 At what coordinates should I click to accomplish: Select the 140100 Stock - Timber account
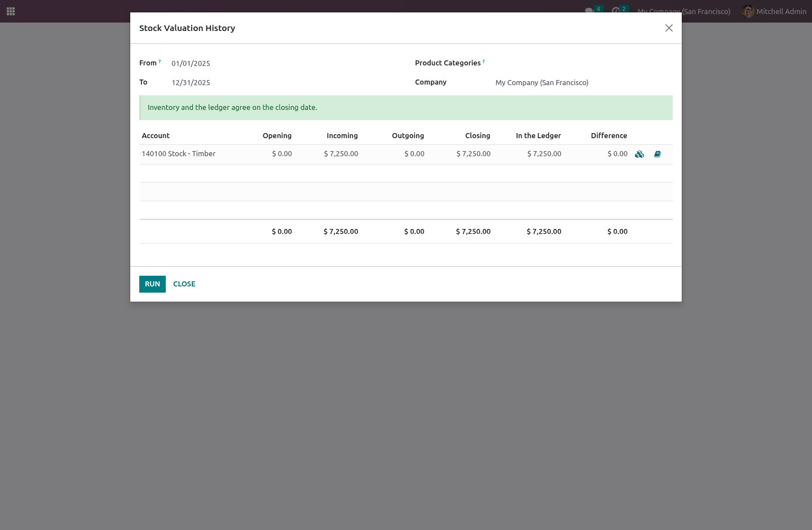pyautogui.click(x=178, y=154)
